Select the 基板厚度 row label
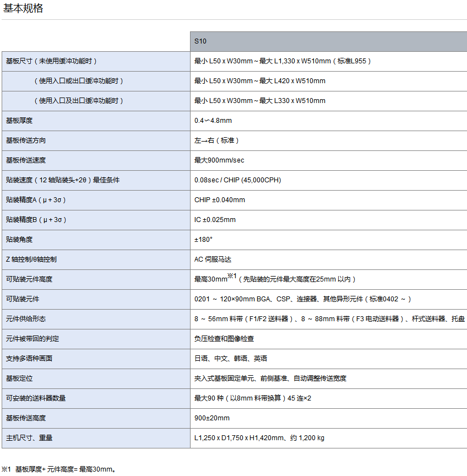Viewport: 467px width, 476px height. coord(19,121)
